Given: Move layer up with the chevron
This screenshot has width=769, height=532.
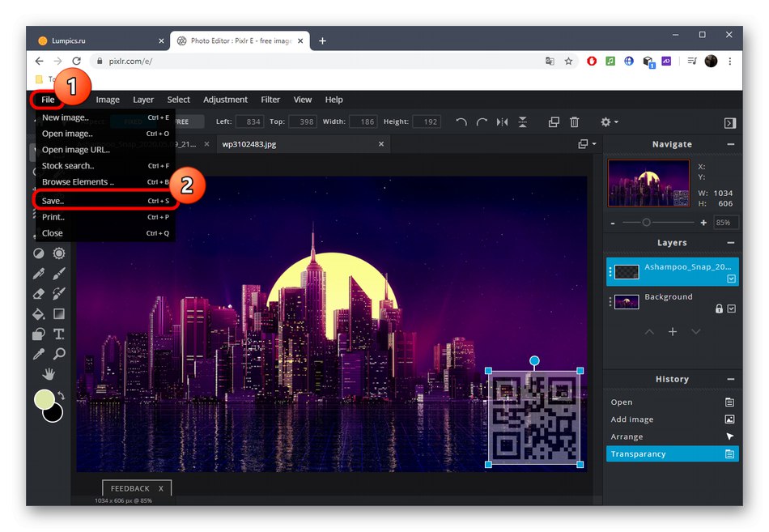Looking at the screenshot, I should pyautogui.click(x=649, y=332).
